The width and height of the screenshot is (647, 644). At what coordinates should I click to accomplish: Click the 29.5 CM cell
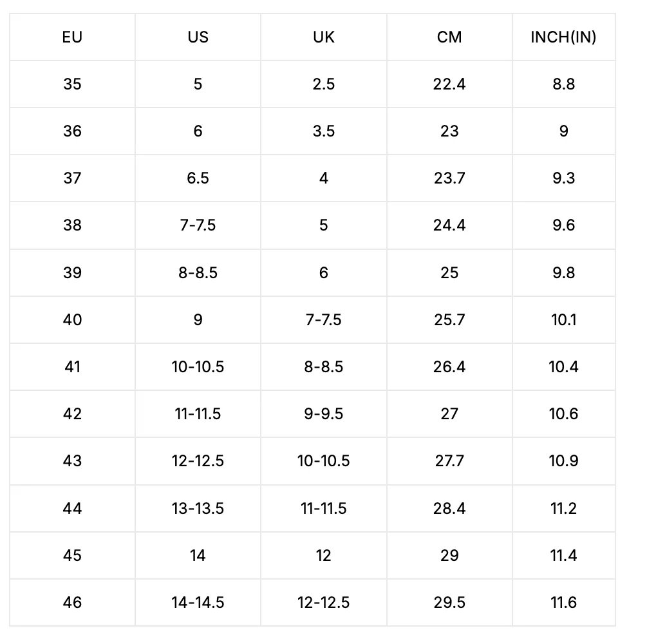[x=449, y=603]
